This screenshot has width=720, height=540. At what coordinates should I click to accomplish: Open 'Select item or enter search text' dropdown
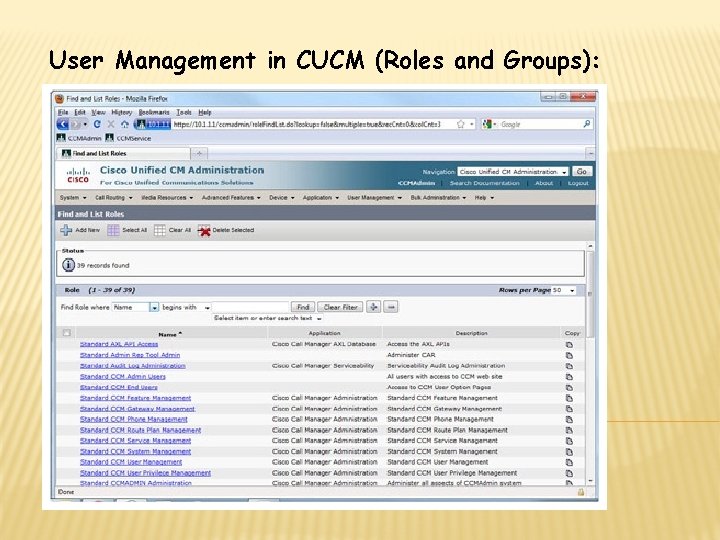coord(268,318)
